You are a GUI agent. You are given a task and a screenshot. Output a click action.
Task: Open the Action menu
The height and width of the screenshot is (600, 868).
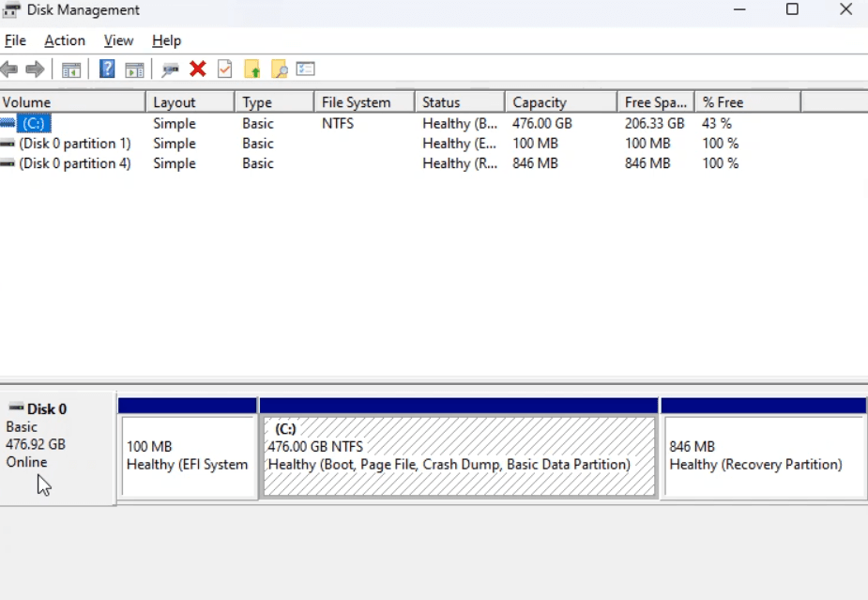(x=65, y=40)
